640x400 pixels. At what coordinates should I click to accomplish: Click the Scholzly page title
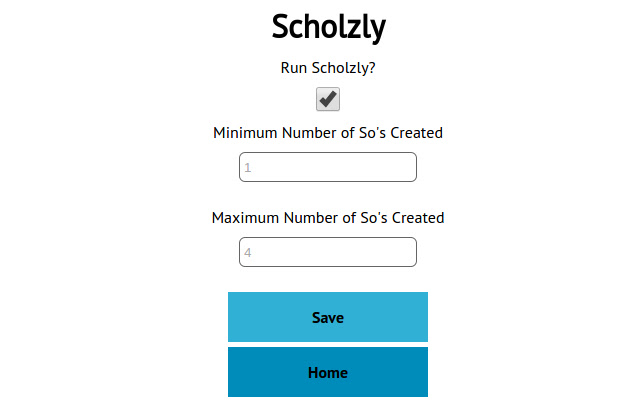tap(329, 27)
